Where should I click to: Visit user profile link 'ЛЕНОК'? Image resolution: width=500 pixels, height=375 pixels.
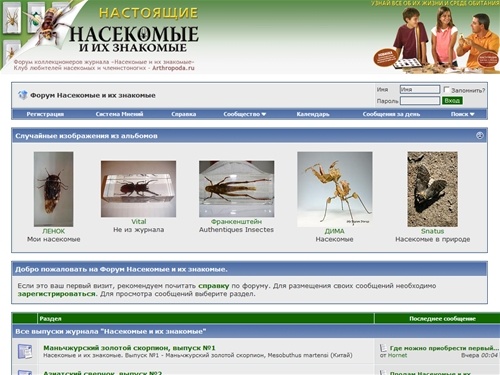tap(54, 231)
